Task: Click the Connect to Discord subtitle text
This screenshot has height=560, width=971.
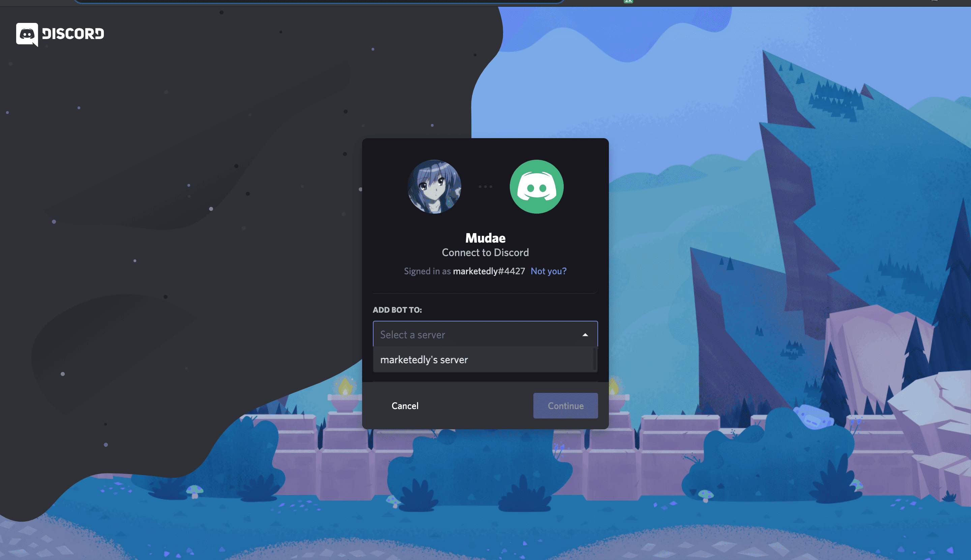Action: click(x=486, y=253)
